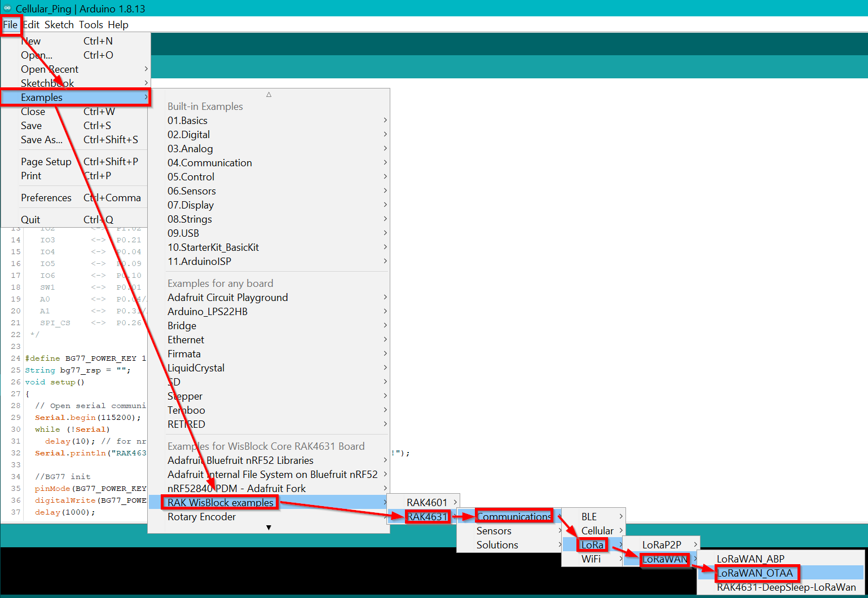
Task: Select New from File menu
Action: point(76,41)
